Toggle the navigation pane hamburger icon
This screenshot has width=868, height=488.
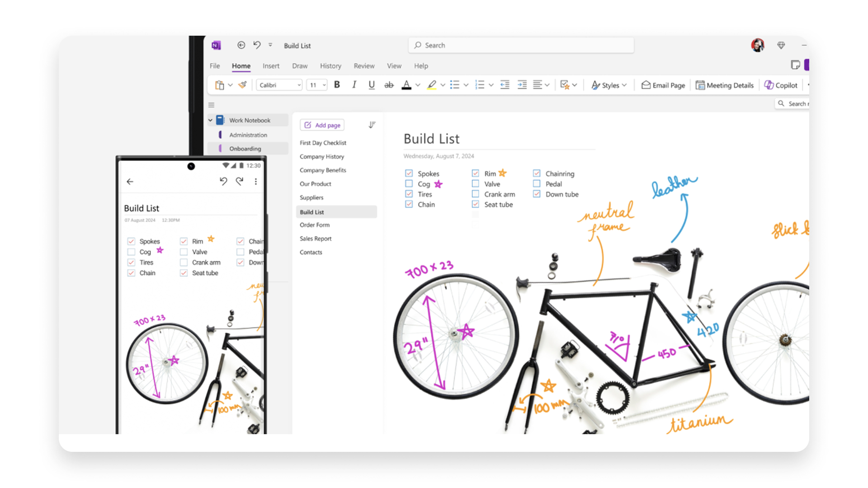pyautogui.click(x=211, y=105)
